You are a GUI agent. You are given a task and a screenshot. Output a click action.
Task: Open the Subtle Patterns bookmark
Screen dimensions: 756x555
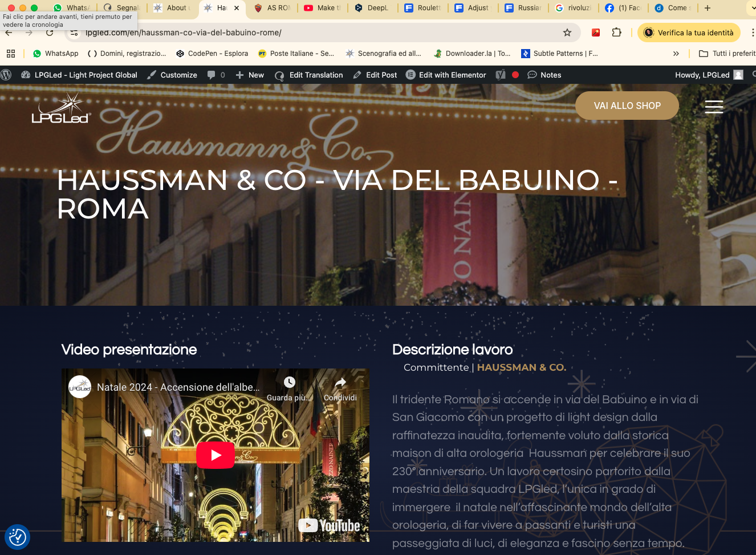(559, 54)
